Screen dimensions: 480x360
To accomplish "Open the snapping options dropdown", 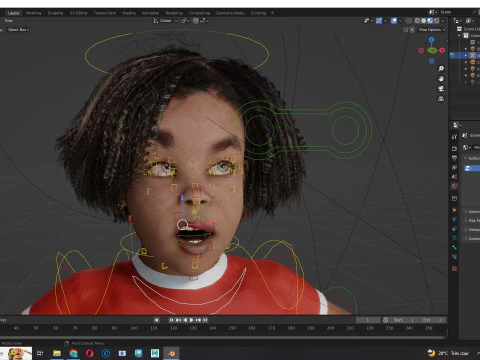I will click(x=204, y=21).
